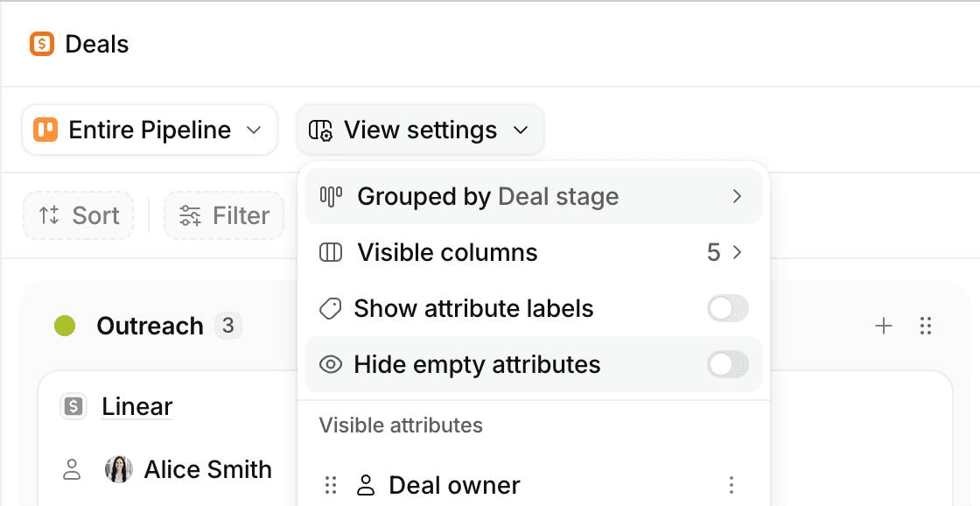Click the kanban icon next to Grouped by

point(331,196)
